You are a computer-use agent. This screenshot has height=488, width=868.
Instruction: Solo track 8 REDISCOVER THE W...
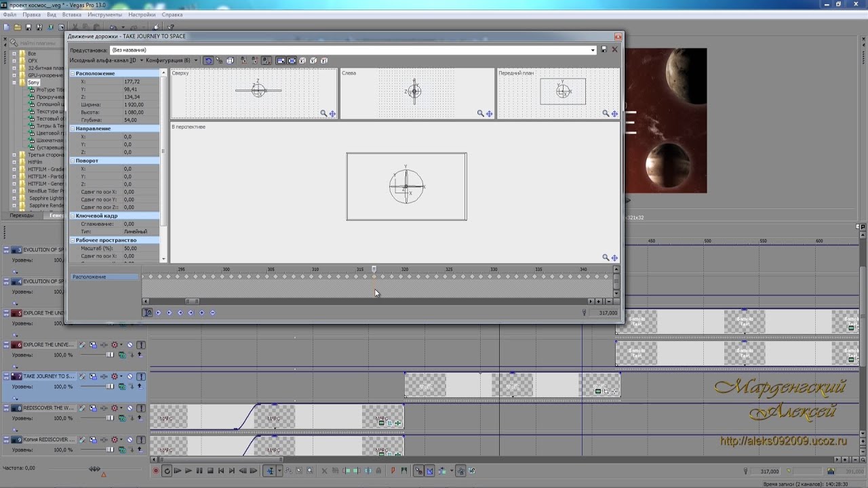point(141,408)
